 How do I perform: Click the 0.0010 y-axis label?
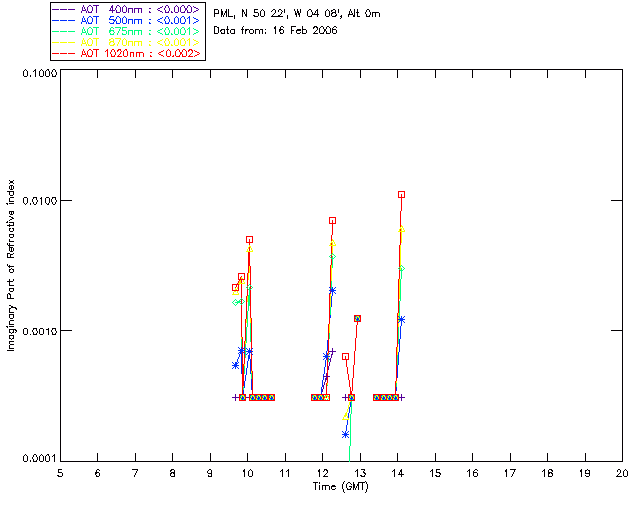[40, 331]
